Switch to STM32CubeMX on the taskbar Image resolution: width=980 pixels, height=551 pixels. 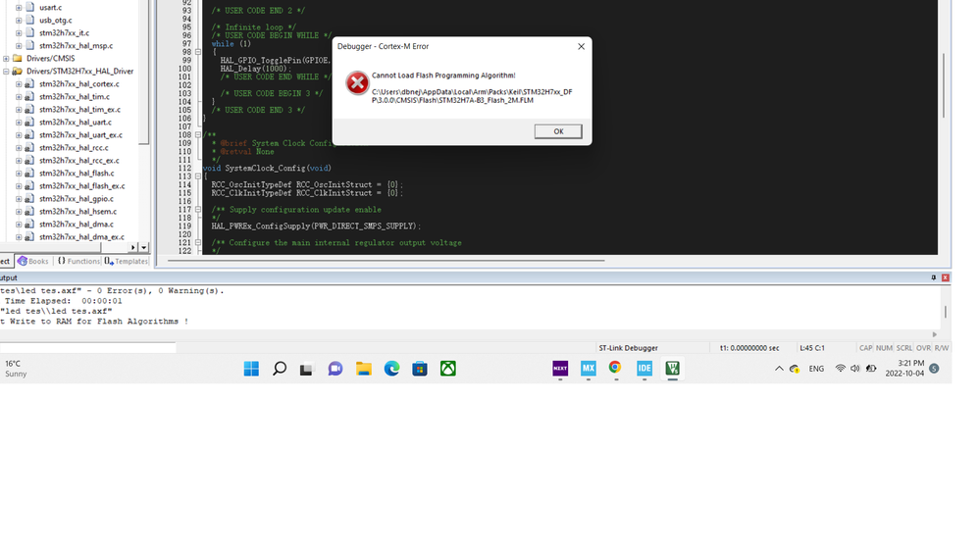pos(589,369)
